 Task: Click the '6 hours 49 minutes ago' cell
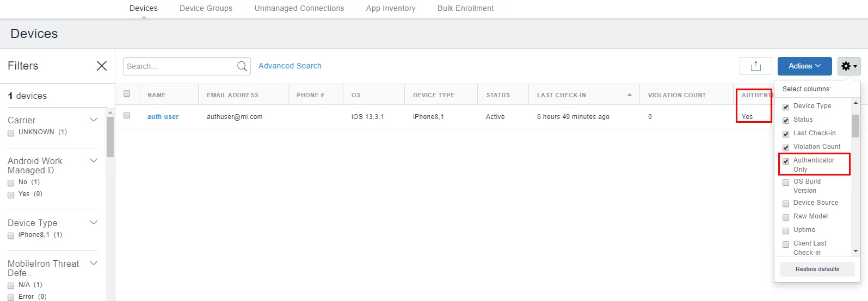pos(573,117)
